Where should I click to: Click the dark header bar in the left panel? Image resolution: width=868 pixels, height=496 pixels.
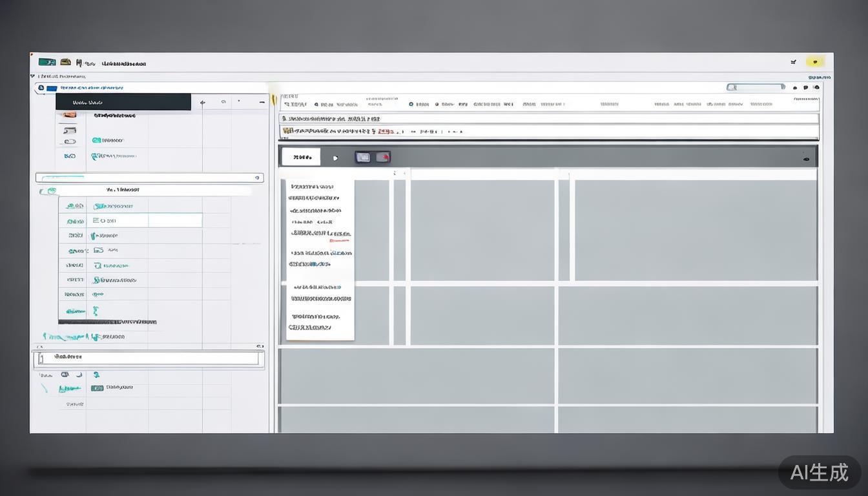pos(123,102)
